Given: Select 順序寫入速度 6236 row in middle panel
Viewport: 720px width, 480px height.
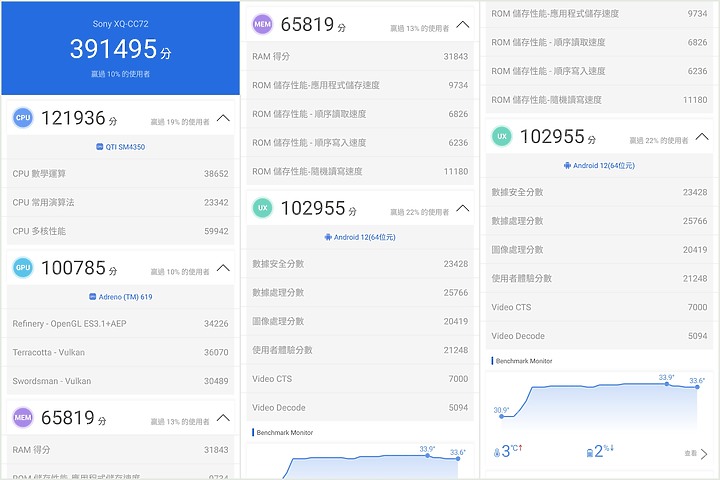Looking at the screenshot, I should (360, 142).
